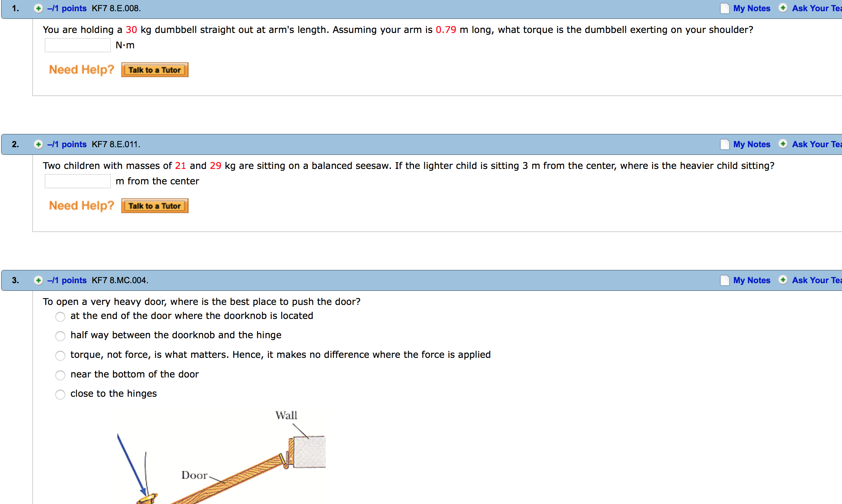The image size is (842, 504).
Task: Focus the 'm from the center' answer field
Action: coord(78,181)
